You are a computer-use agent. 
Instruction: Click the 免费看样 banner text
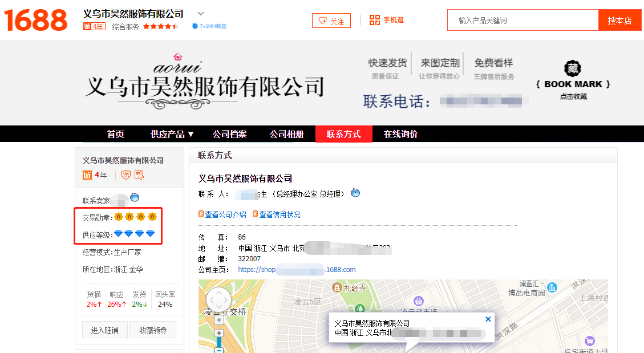click(x=493, y=63)
